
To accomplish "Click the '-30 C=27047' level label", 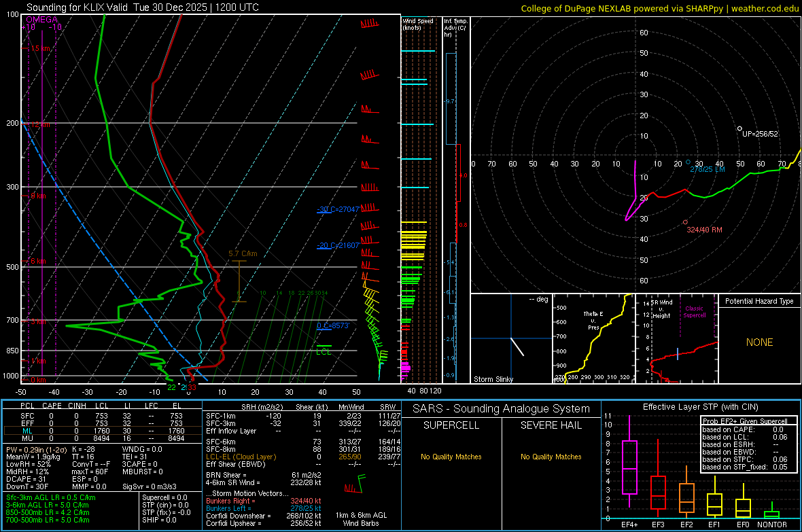I will [x=338, y=209].
